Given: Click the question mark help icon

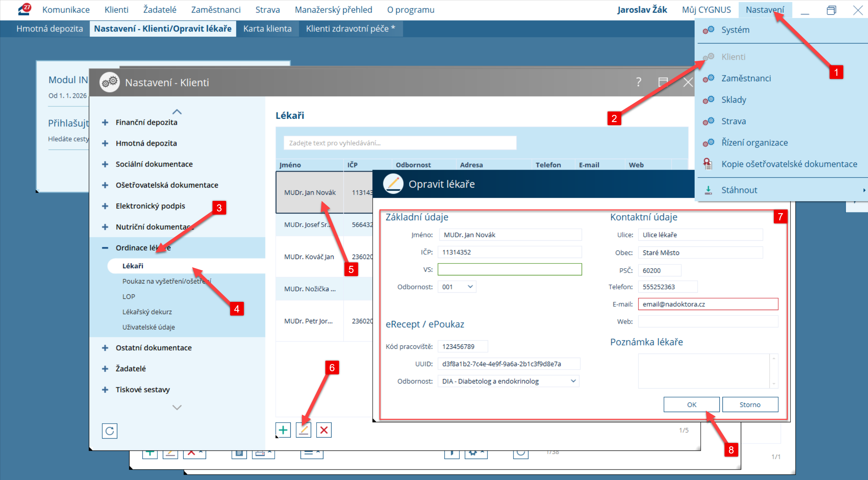Looking at the screenshot, I should [639, 82].
